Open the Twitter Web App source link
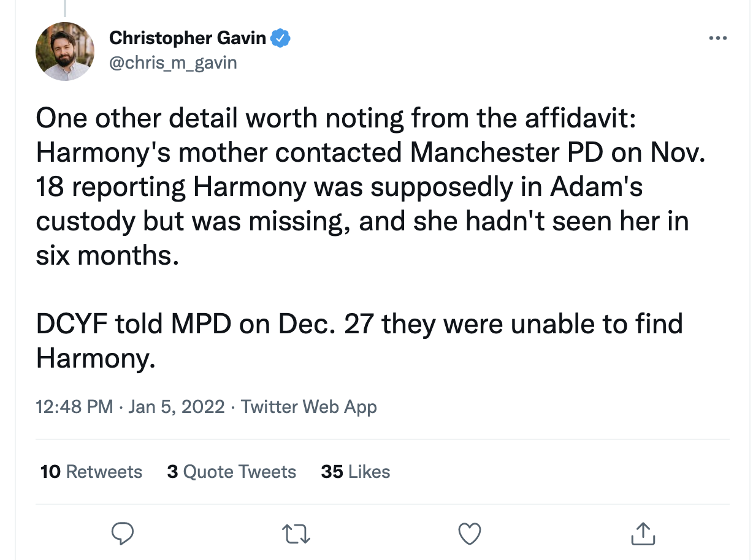Image resolution: width=753 pixels, height=560 pixels. tap(308, 407)
